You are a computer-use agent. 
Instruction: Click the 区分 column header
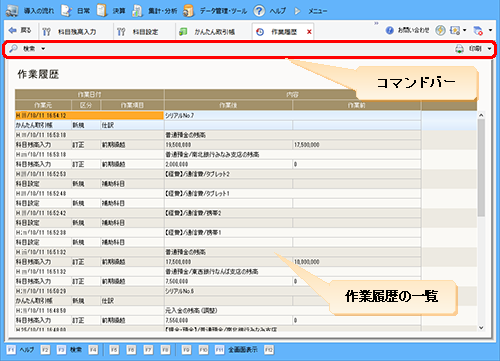(86, 105)
